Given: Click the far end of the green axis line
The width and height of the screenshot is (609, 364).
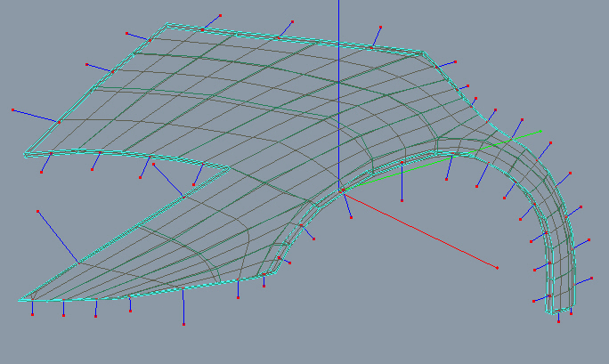Looking at the screenshot, I should pyautogui.click(x=540, y=131).
